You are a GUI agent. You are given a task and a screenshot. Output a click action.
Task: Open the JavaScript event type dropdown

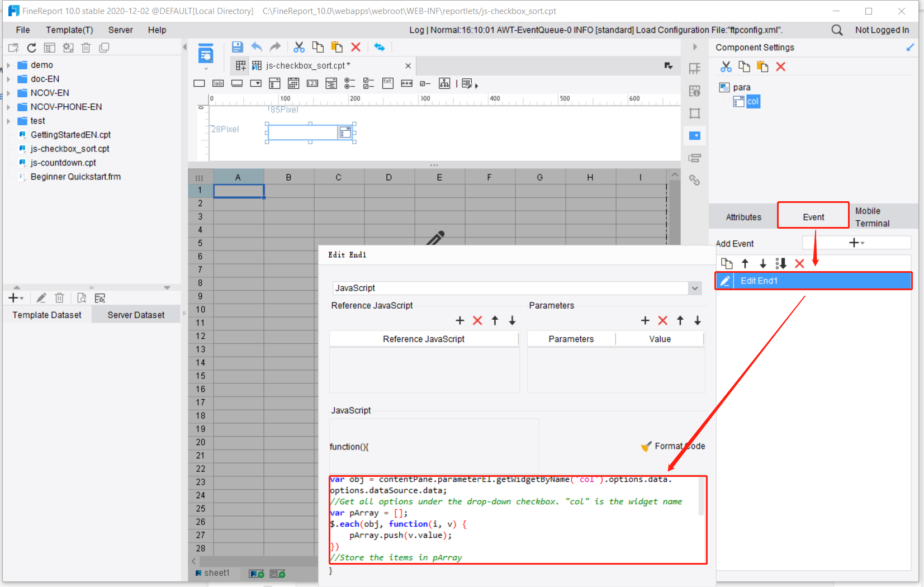(x=694, y=288)
